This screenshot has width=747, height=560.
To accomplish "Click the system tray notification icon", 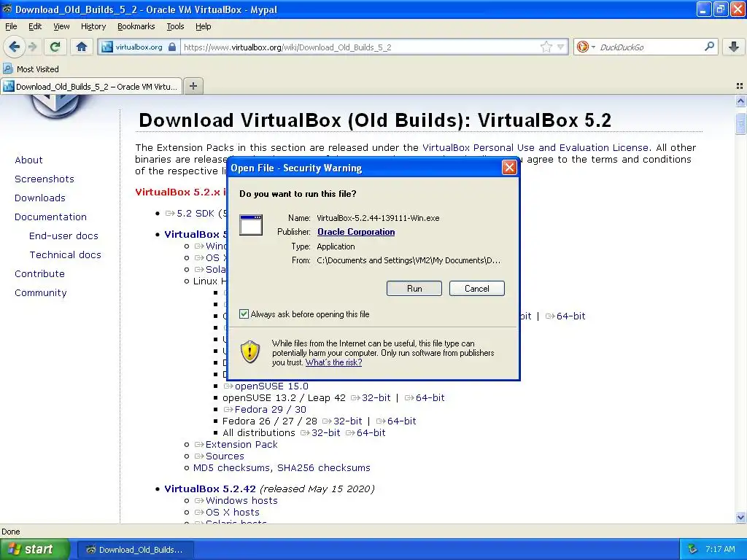I will [x=693, y=549].
